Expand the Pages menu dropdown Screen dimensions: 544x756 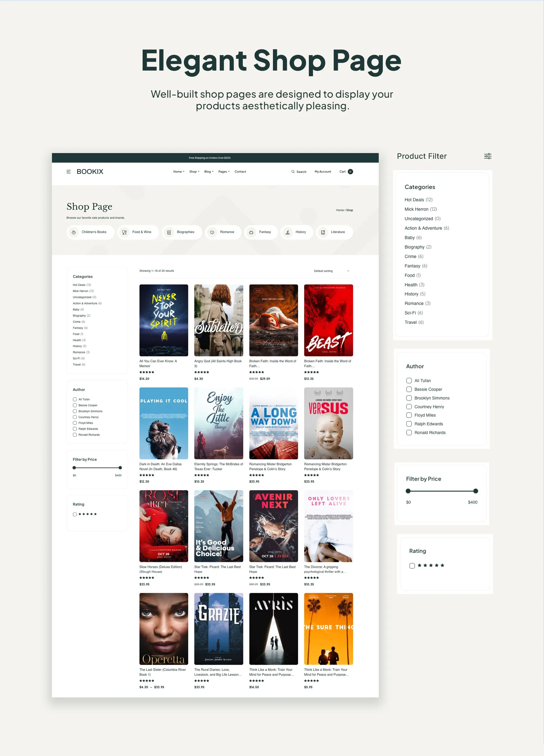[224, 171]
